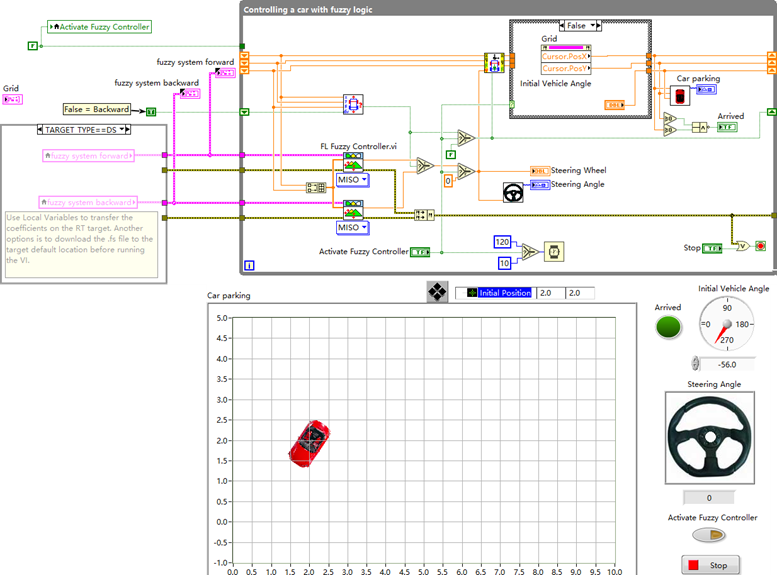The height and width of the screenshot is (575, 777).
Task: Open the False case selector menu
Action: point(580,26)
